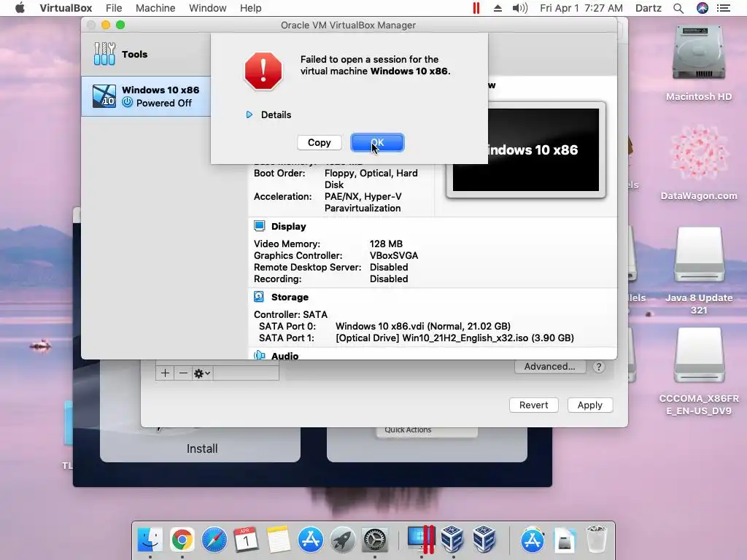
Task: Click the Storage section header
Action: point(290,297)
